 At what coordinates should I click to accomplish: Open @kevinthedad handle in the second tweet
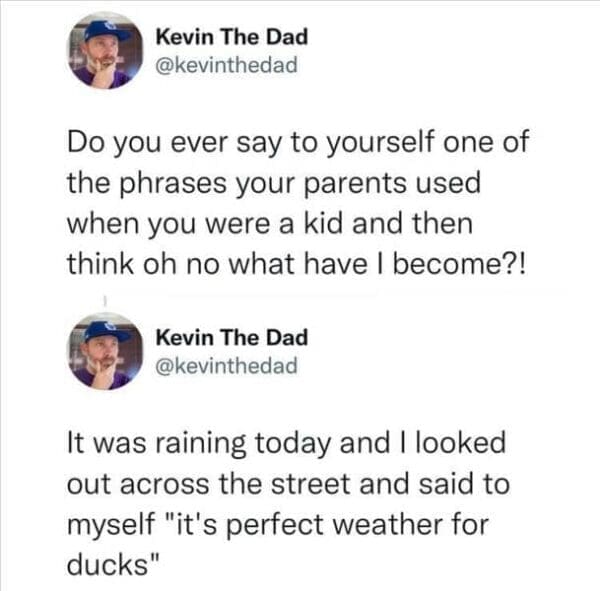(x=227, y=364)
